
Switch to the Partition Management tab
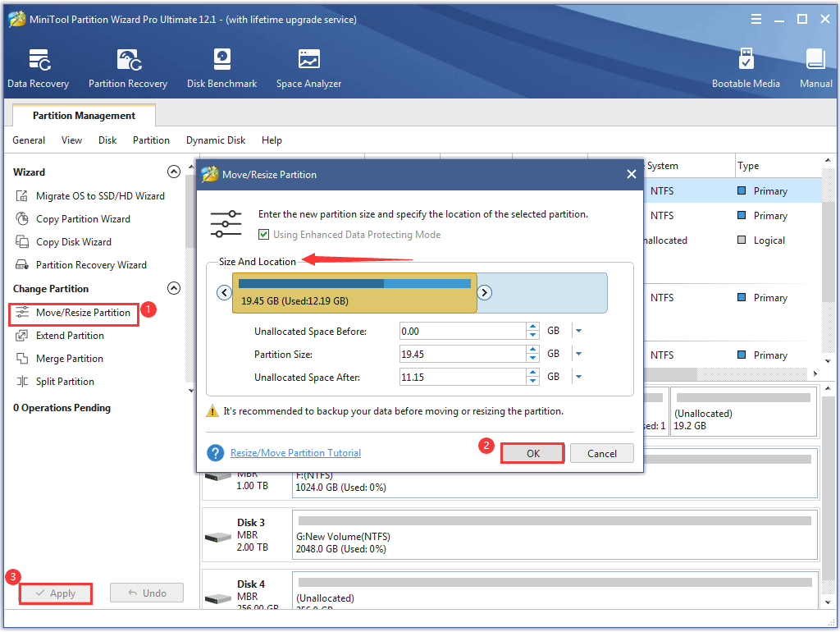tap(84, 116)
